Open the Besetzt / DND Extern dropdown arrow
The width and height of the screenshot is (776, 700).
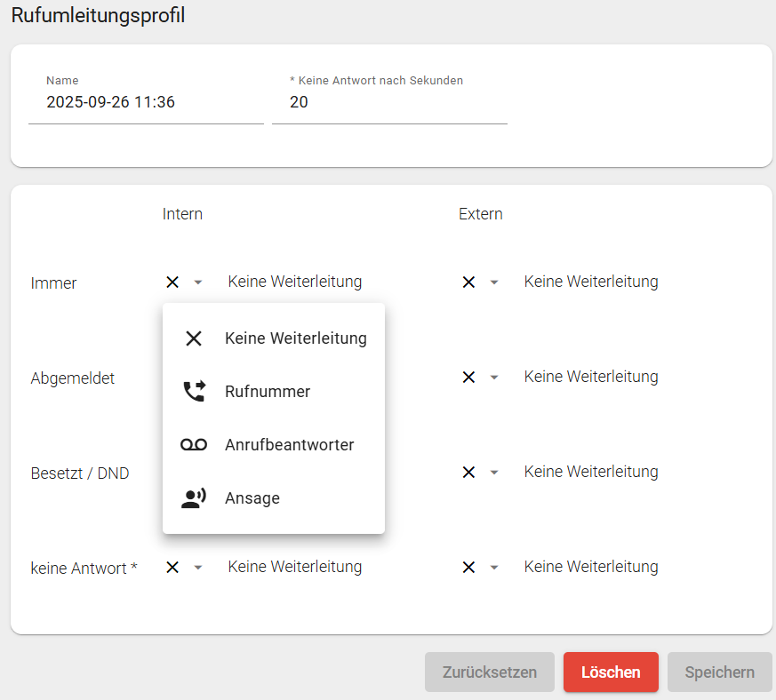point(494,473)
